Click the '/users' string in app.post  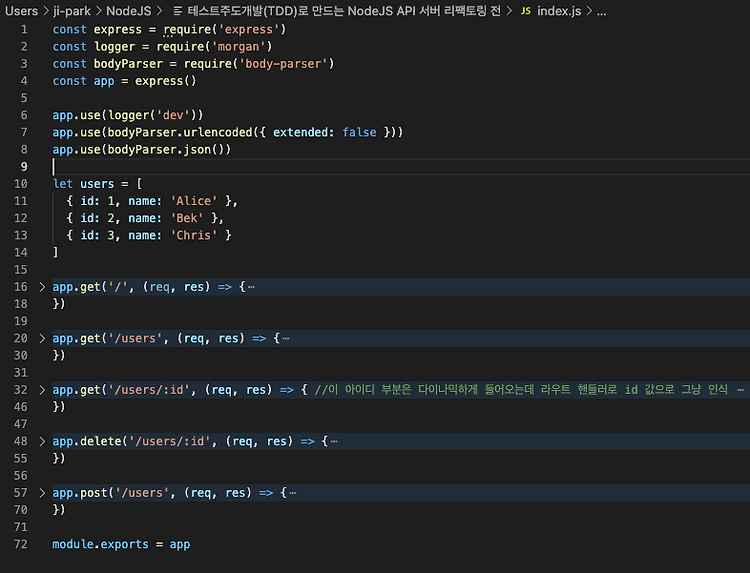coord(142,493)
